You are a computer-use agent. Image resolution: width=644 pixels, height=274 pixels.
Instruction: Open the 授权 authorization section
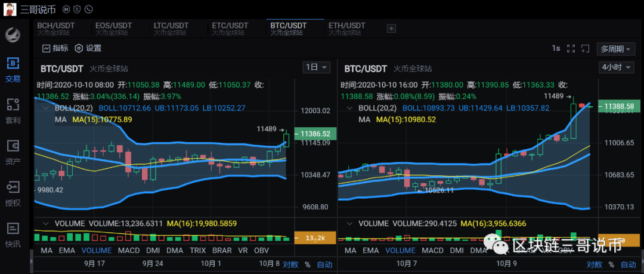tap(13, 194)
